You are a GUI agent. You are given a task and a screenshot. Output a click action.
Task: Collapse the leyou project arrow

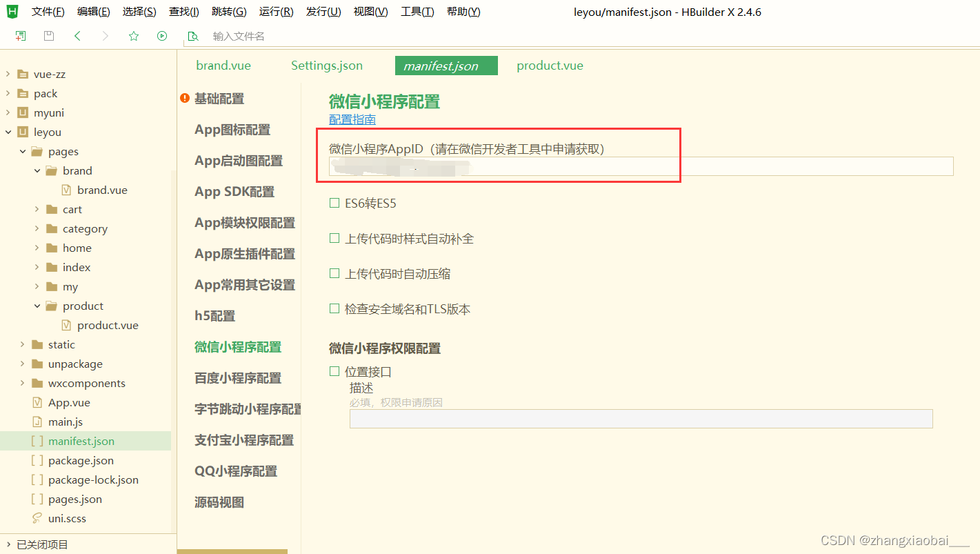pos(8,132)
